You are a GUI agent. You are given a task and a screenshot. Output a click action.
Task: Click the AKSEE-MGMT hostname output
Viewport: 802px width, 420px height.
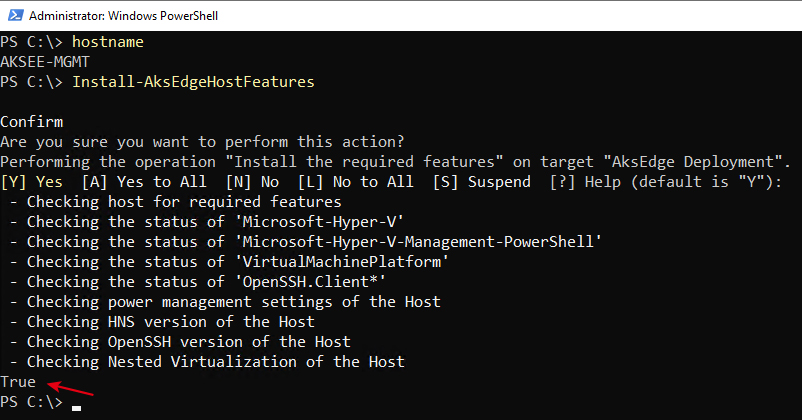[45, 62]
